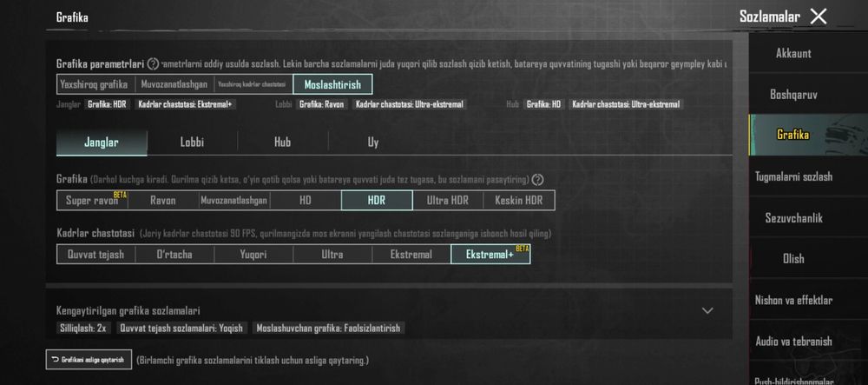Click Hub 'Kadrlar chastotasi: Ultra-ekstremal' tag
The width and height of the screenshot is (868, 385).
(626, 104)
